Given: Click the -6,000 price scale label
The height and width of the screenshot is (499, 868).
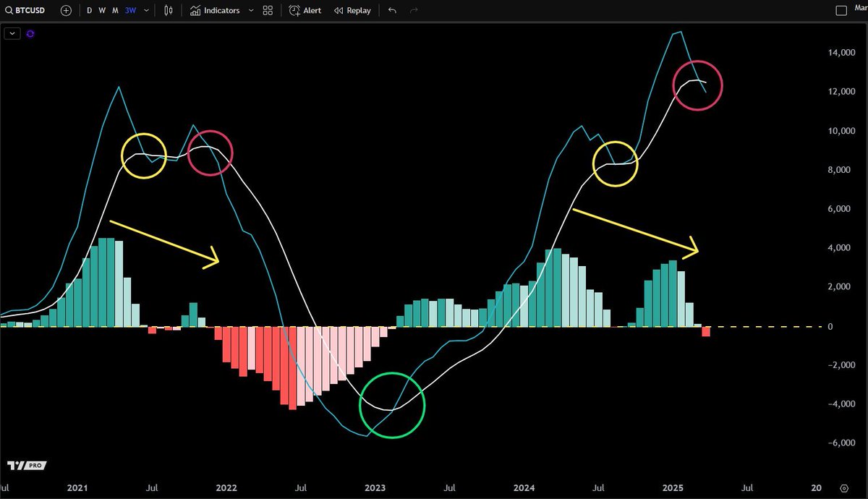Looking at the screenshot, I should 841,444.
